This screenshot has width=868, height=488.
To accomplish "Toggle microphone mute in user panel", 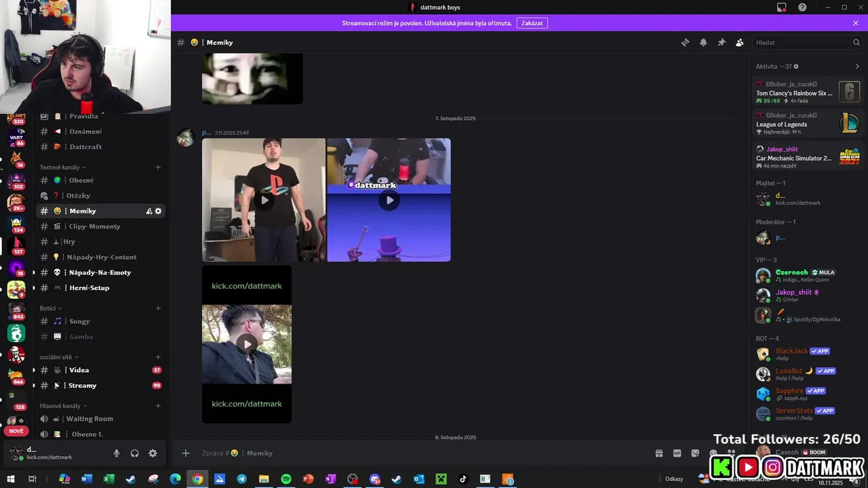I will click(117, 453).
